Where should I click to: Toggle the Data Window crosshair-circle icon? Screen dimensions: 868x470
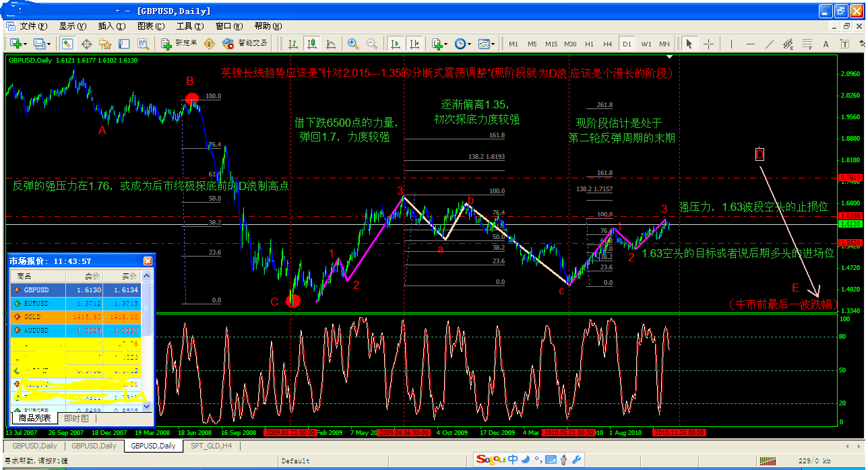click(x=86, y=44)
